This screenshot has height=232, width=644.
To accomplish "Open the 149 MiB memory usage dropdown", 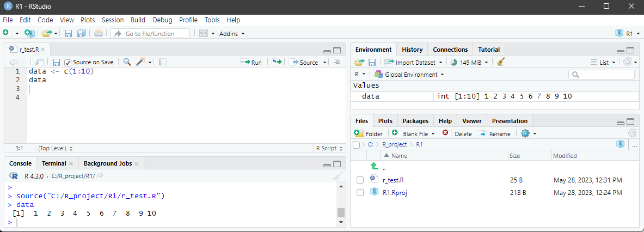I will pyautogui.click(x=469, y=63).
